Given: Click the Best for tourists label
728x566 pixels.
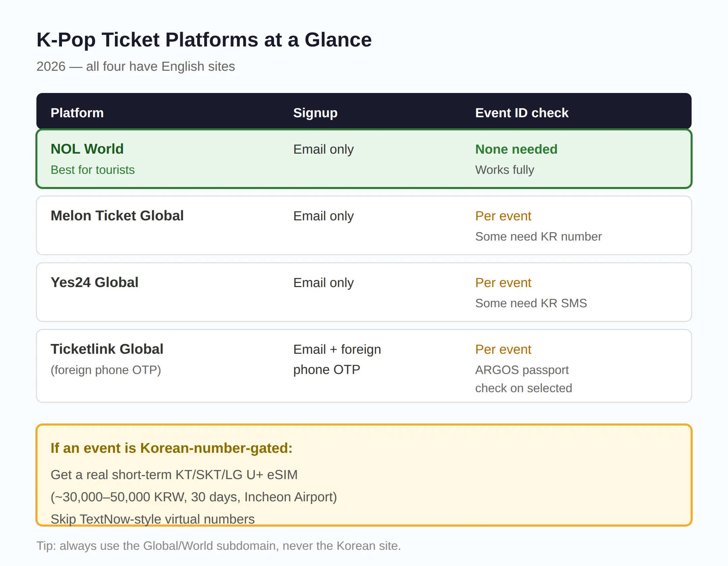Looking at the screenshot, I should (x=92, y=170).
